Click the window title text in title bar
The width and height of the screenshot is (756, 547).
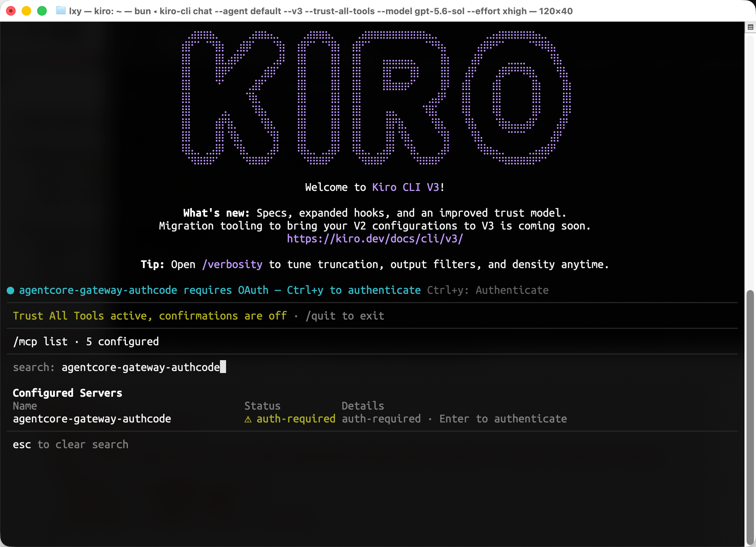pos(321,11)
